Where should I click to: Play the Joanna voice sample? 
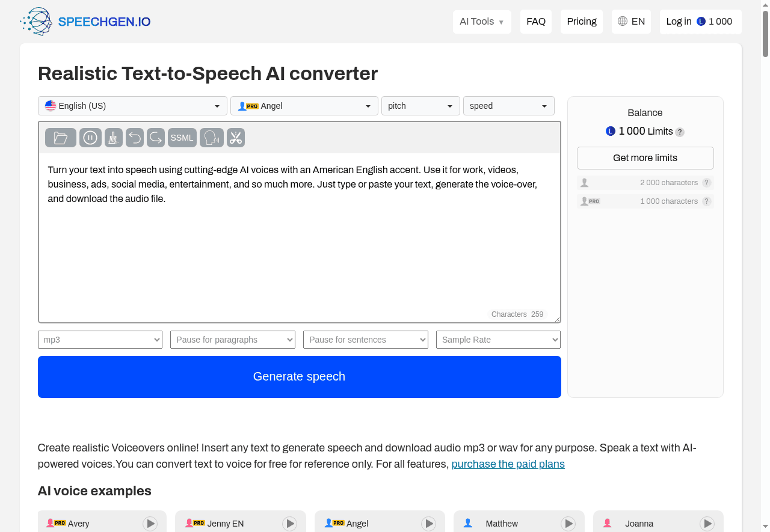[x=707, y=524]
